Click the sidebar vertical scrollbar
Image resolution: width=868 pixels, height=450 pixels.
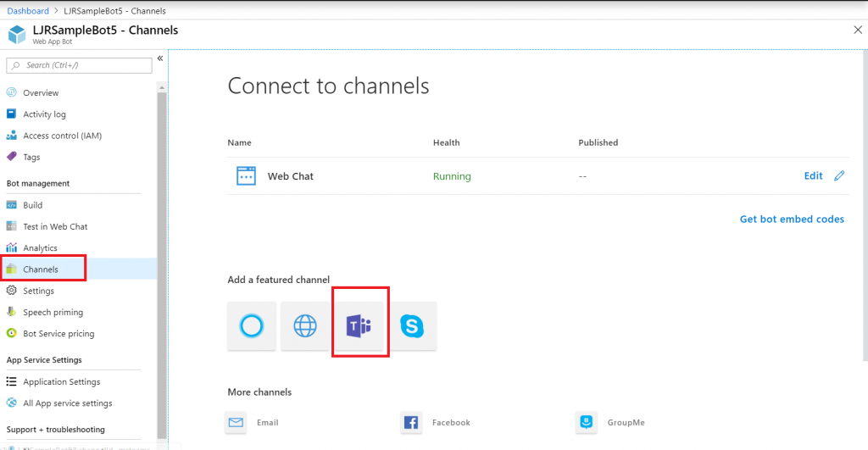click(162, 266)
